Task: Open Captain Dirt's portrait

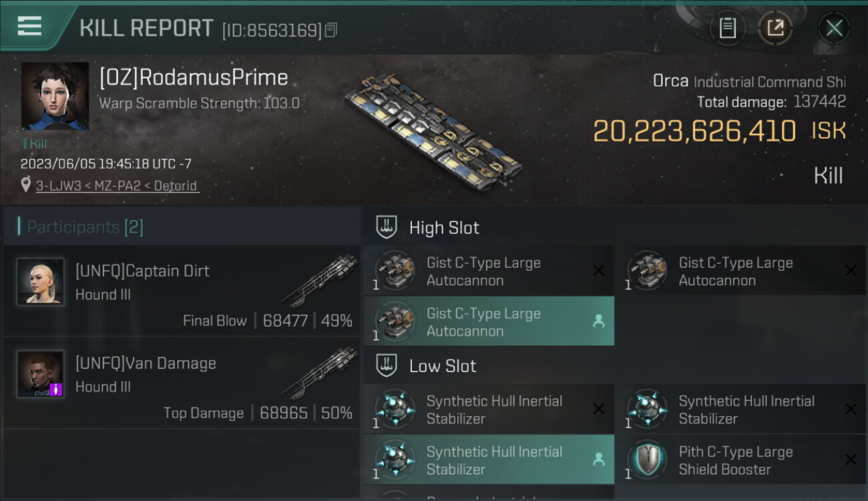Action: tap(41, 282)
